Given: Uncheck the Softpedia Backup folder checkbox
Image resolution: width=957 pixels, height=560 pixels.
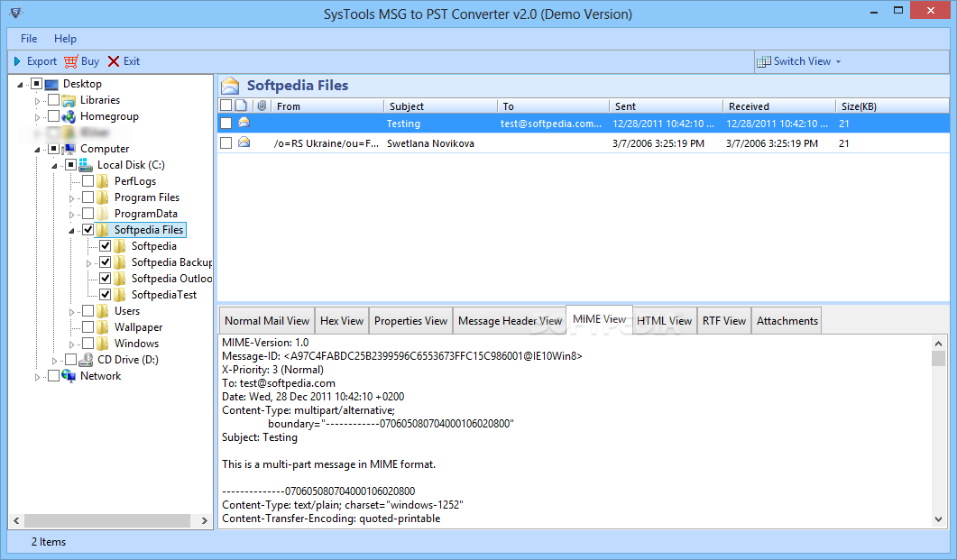Looking at the screenshot, I should coord(105,262).
